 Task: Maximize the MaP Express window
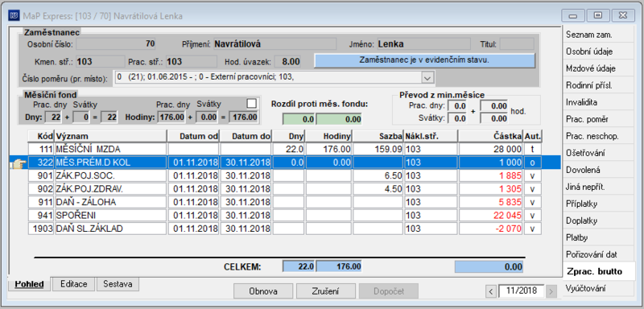(598, 15)
